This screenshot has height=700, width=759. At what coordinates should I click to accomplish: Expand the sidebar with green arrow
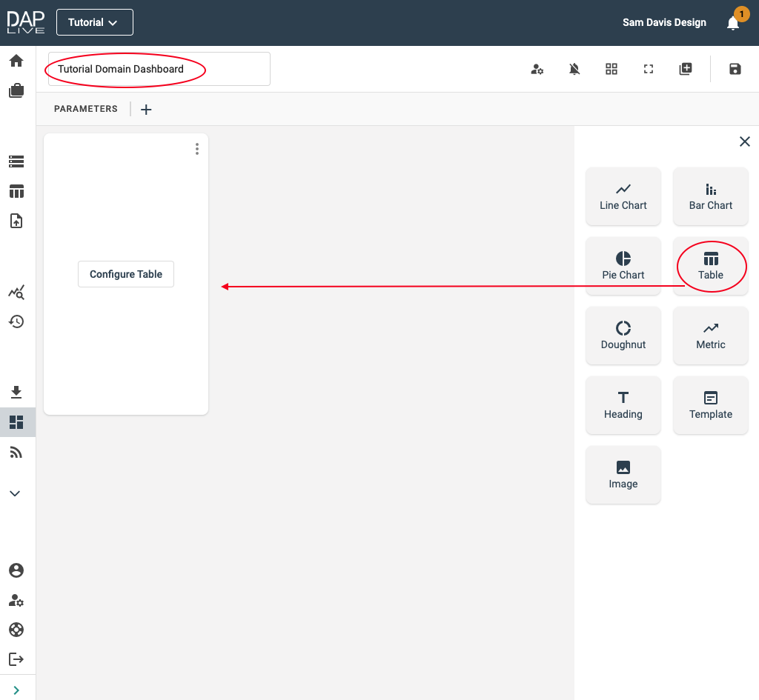tap(16, 690)
